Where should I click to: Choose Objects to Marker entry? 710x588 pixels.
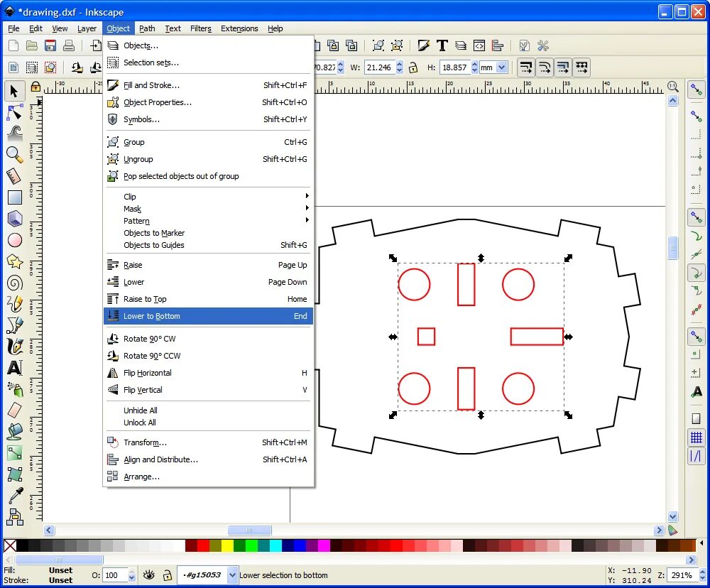point(208,233)
